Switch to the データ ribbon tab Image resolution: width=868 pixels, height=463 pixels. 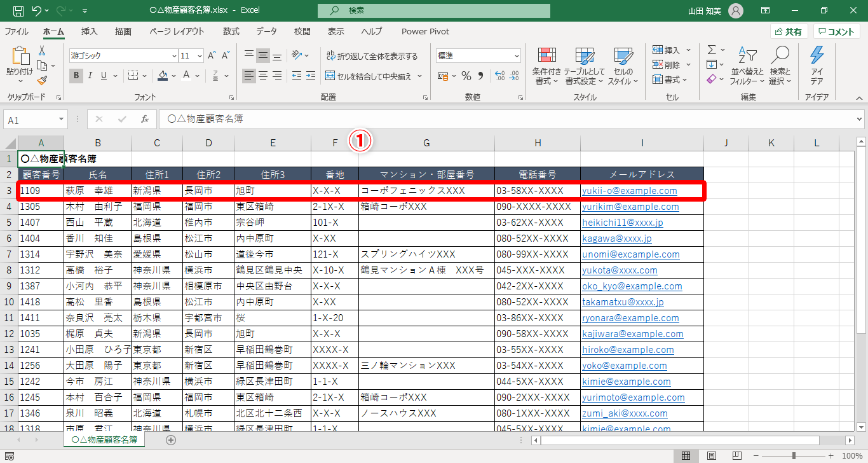click(267, 31)
